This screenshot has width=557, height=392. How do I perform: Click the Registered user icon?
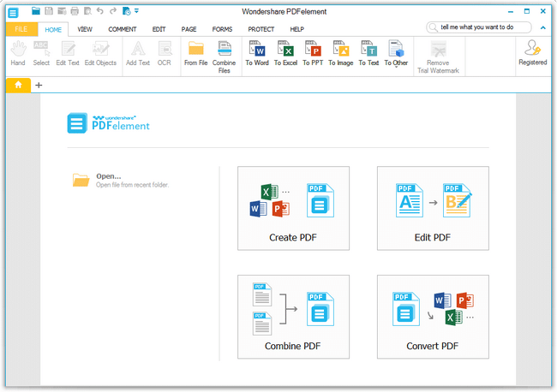pos(532,52)
